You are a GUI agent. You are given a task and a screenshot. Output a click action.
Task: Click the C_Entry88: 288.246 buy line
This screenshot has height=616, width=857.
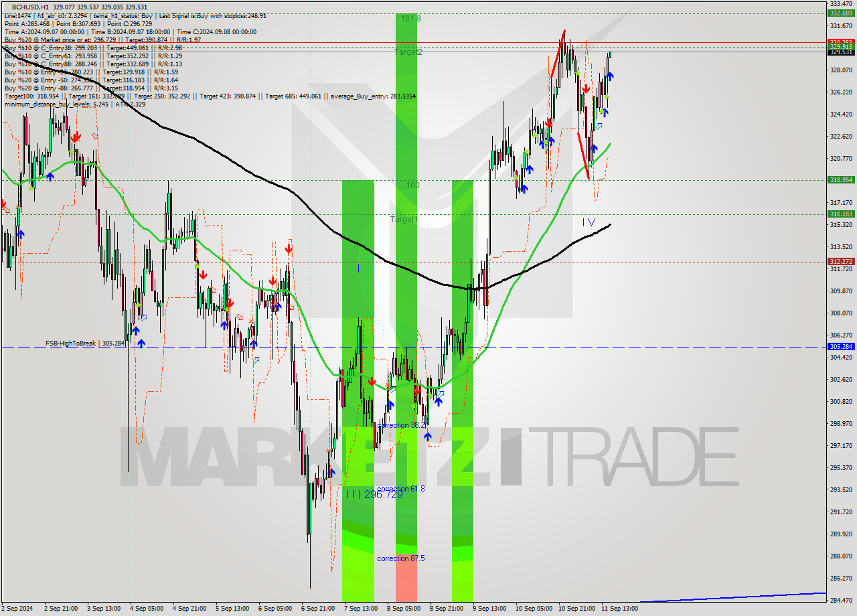[x=93, y=64]
